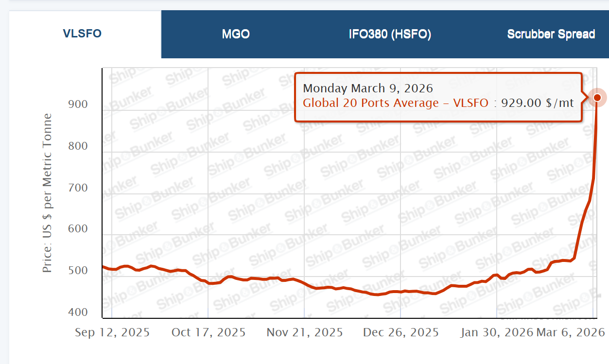This screenshot has height=364, width=609.
Task: Click Global 20 Ports Average series name
Action: (370, 103)
